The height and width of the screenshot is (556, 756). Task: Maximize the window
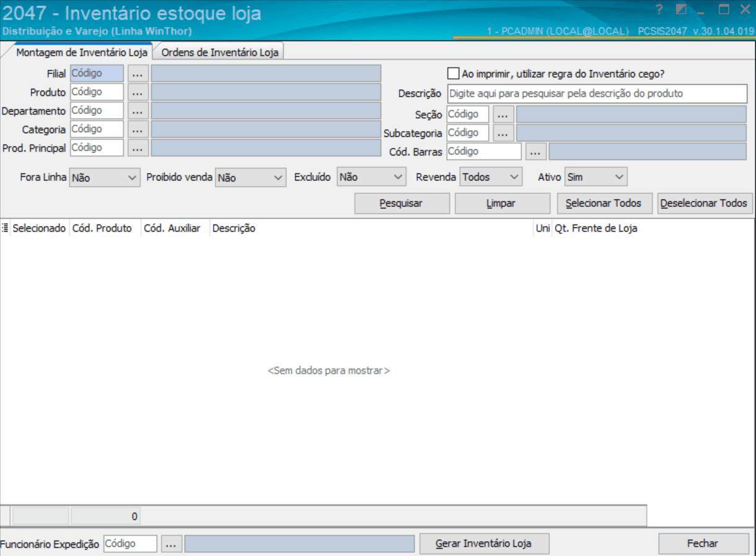[x=723, y=9]
